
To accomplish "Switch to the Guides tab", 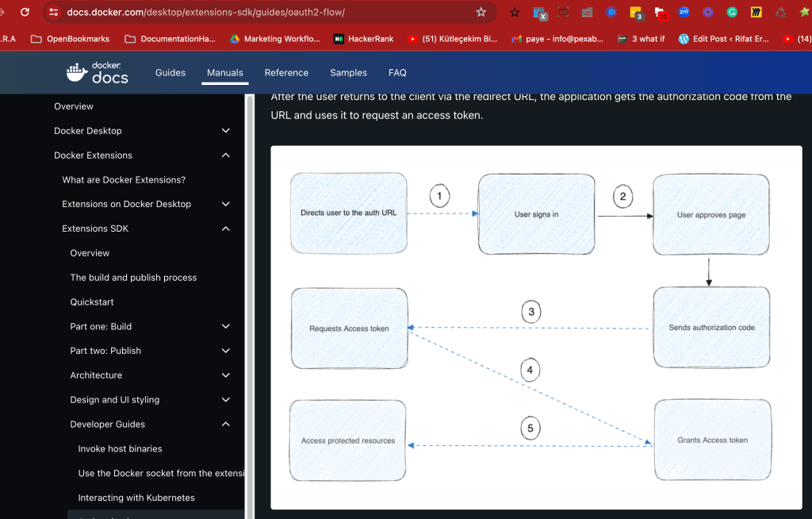I will click(x=170, y=72).
